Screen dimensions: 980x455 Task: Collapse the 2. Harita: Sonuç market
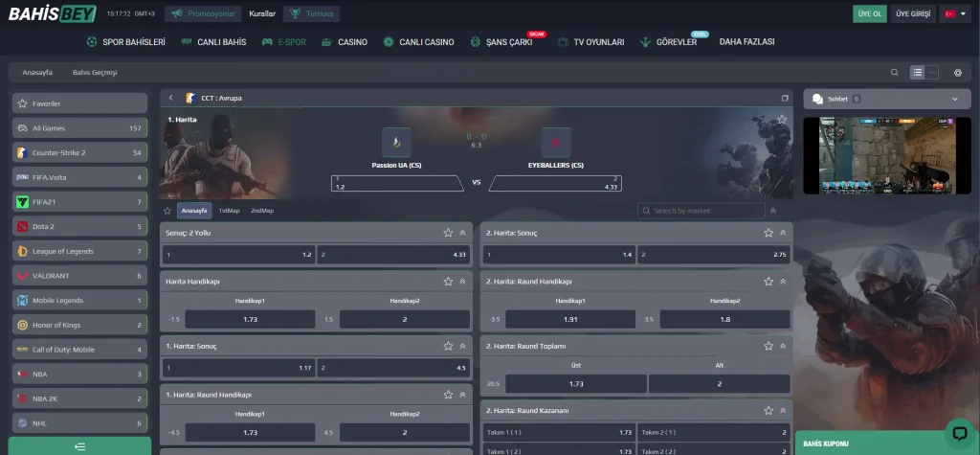tap(783, 233)
